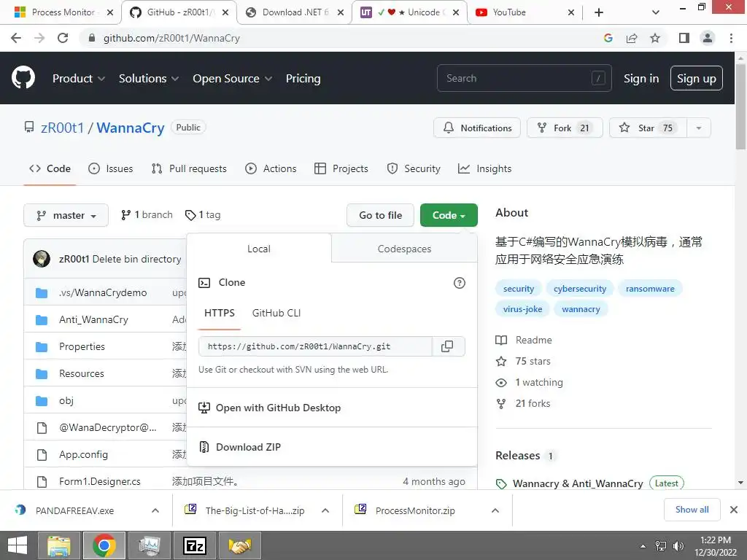Bookmark this page with star icon
Image resolution: width=747 pixels, height=560 pixels.
[656, 38]
